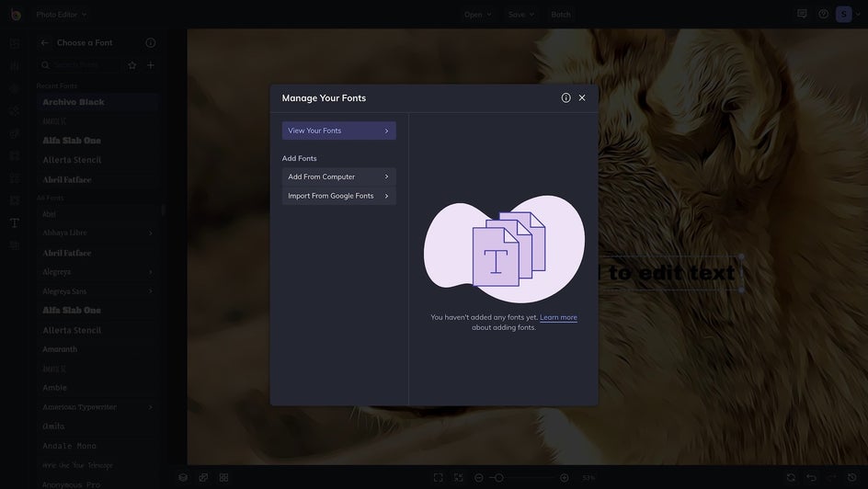The image size is (868, 489).
Task: Expand Add From Computer chevron arrow
Action: point(386,176)
